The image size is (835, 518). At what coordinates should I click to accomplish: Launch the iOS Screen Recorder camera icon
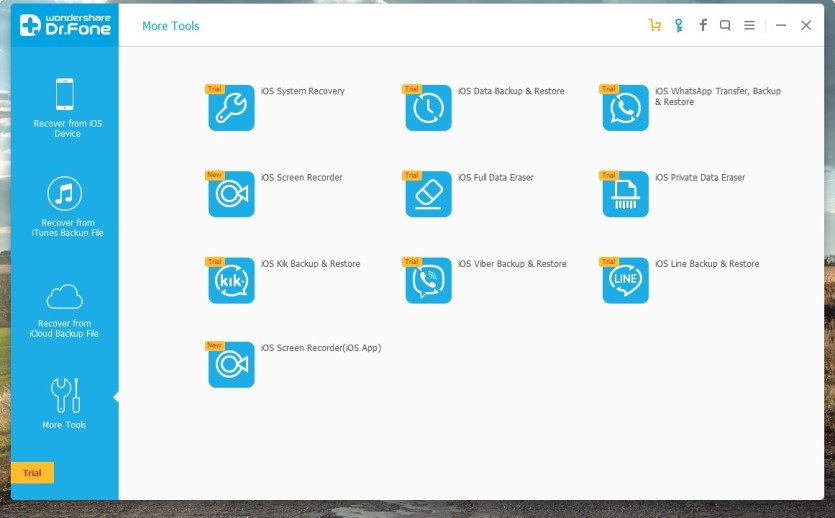pos(231,194)
